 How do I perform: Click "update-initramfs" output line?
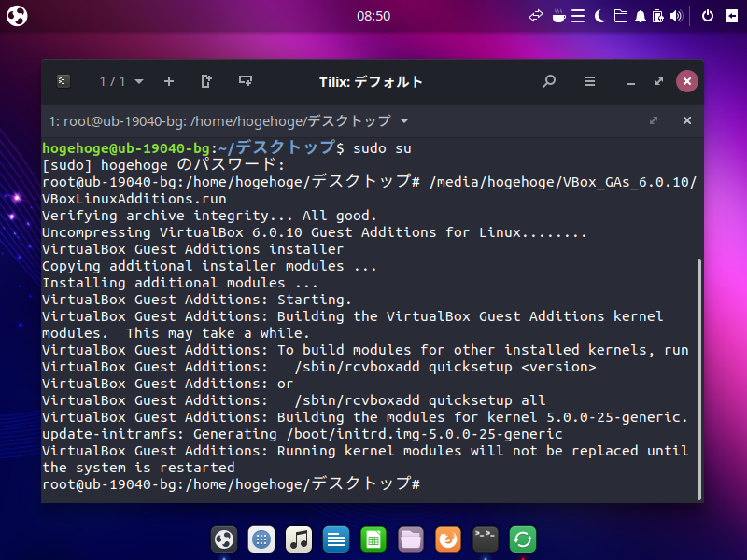[x=302, y=434]
